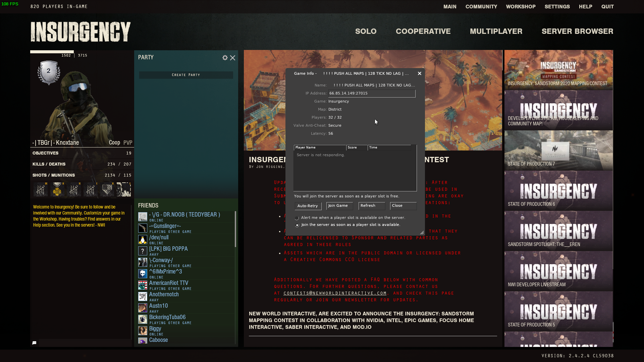
Task: Open the Developer Livestream, Housekeeping news thumbnail
Action: coord(558,110)
